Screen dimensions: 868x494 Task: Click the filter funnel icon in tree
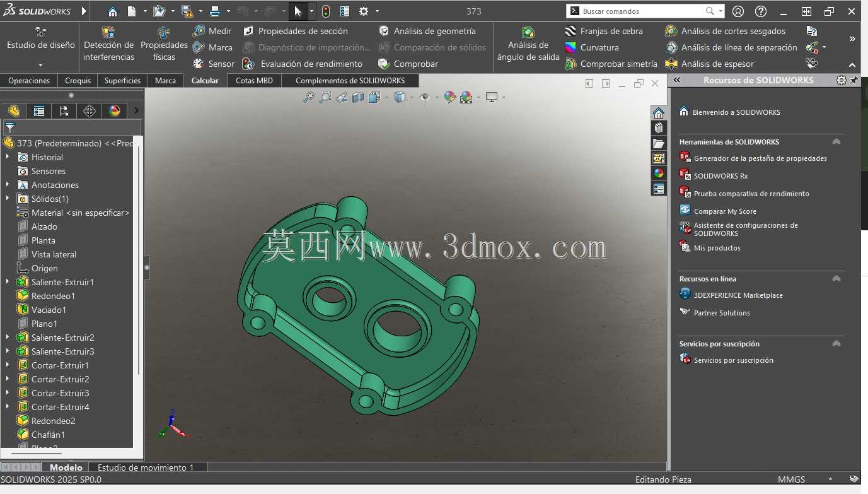point(10,127)
